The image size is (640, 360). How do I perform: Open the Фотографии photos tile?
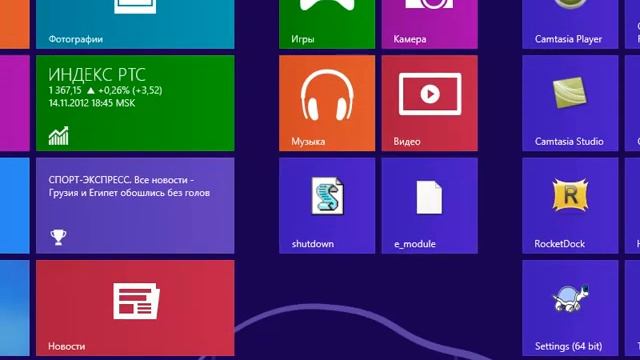[135, 24]
